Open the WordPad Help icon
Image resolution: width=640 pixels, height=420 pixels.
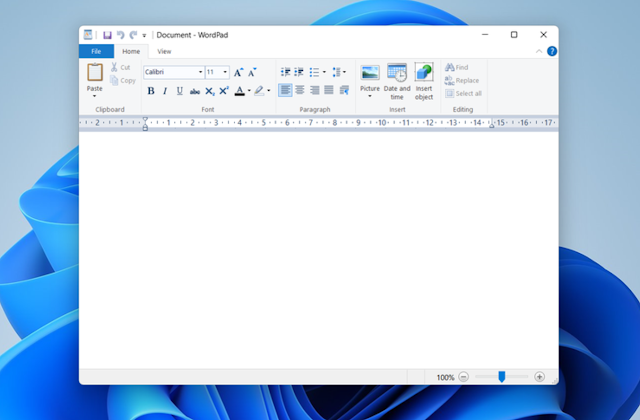click(x=552, y=51)
